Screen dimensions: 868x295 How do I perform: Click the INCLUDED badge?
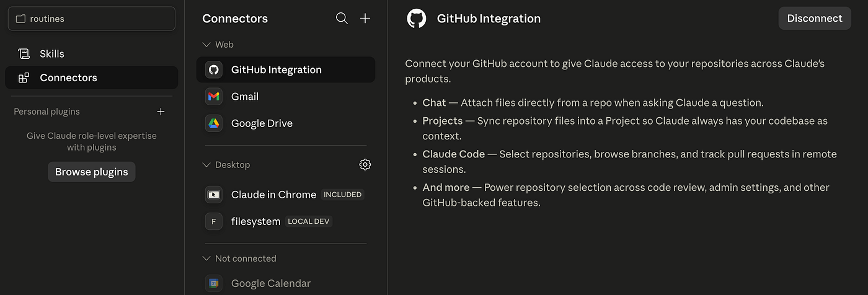(343, 195)
